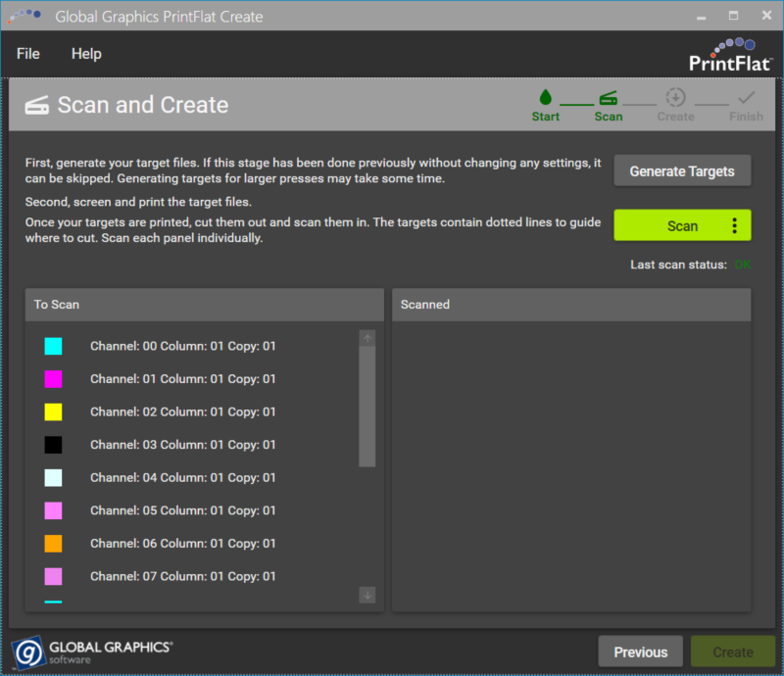Viewport: 784px width, 676px height.
Task: Click the scanner icon beside Scan and Create
Action: pos(37,106)
